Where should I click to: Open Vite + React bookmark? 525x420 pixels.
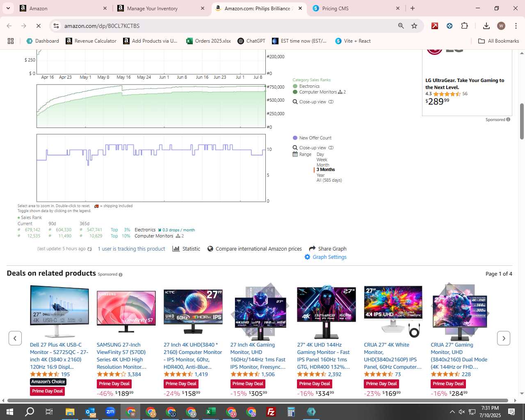353,41
